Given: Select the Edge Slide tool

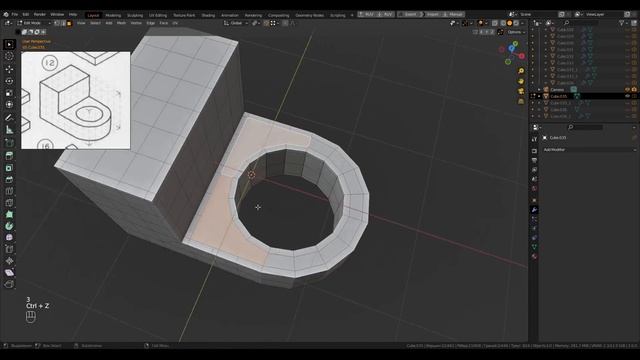Looking at the screenshot, I should tap(9, 249).
